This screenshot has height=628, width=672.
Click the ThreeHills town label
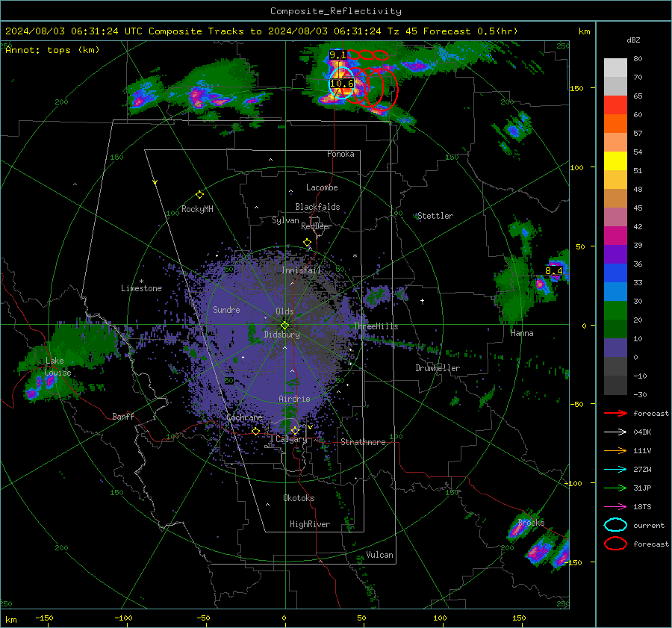(x=376, y=326)
